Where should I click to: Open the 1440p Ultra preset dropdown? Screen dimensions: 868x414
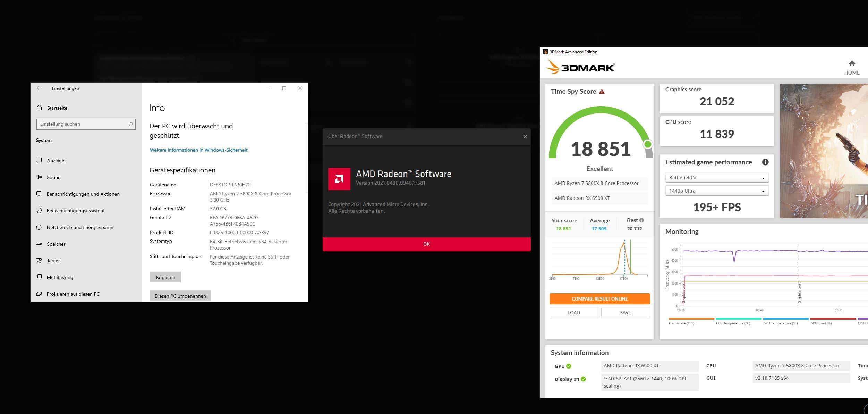pyautogui.click(x=716, y=191)
